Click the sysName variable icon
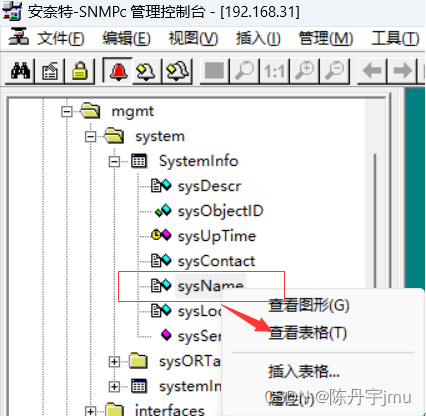 (x=161, y=286)
